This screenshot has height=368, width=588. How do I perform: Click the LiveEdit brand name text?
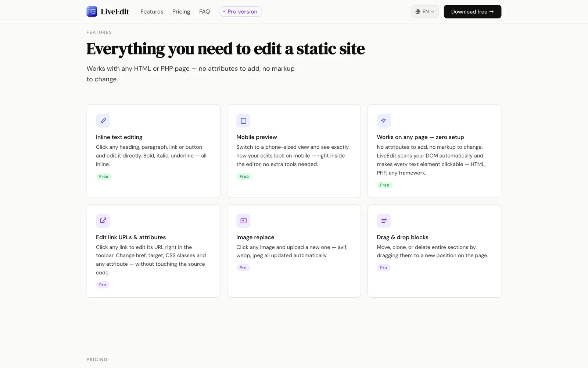click(x=115, y=11)
